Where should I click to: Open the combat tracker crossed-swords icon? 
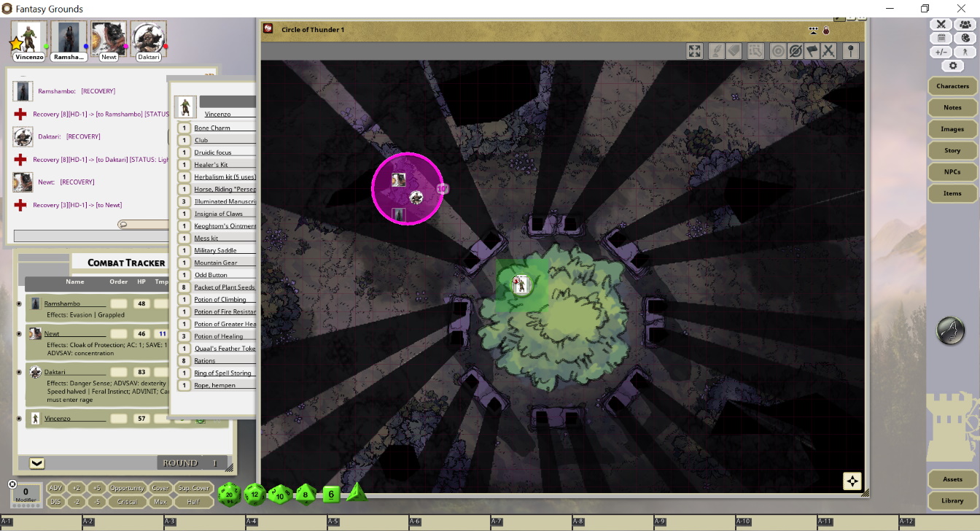(941, 25)
